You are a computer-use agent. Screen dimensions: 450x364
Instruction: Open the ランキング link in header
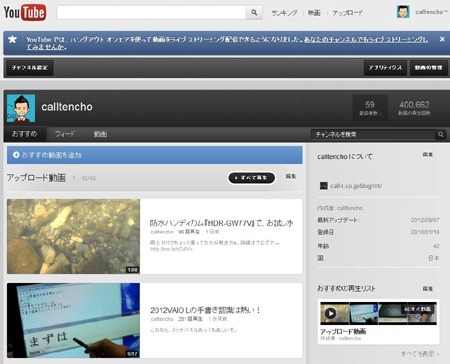[x=284, y=13]
